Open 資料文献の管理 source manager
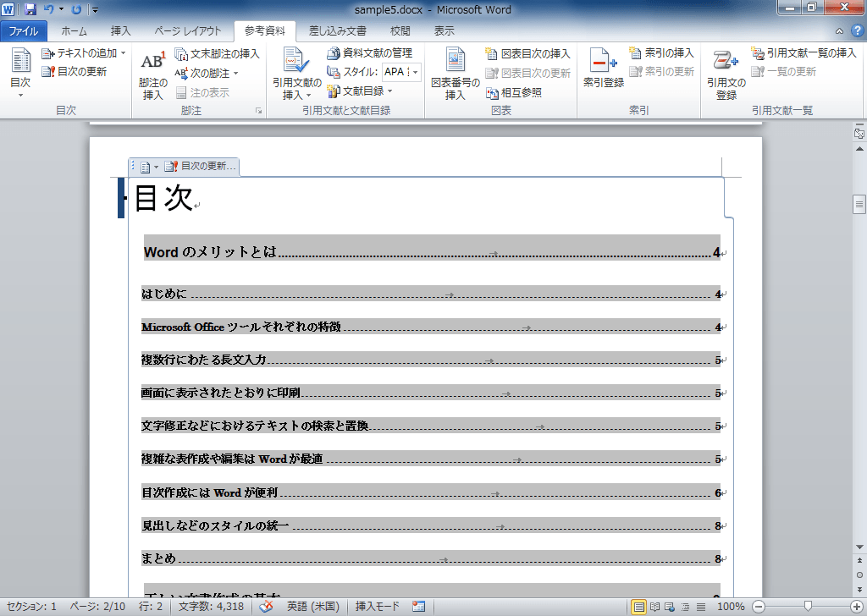Image resolution: width=867 pixels, height=616 pixels. 369,53
